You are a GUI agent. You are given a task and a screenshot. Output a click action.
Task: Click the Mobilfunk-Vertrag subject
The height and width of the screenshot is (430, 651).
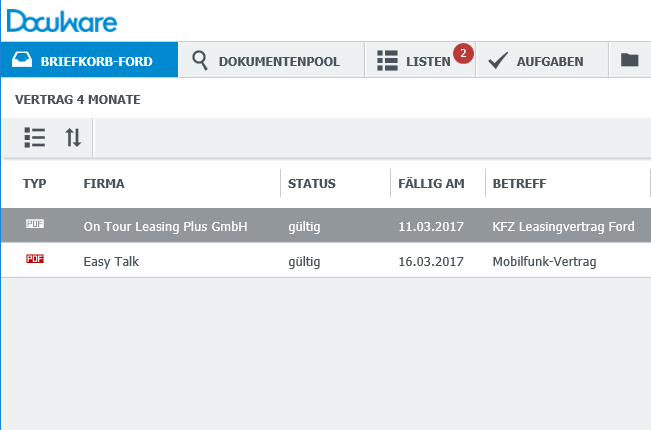tap(544, 261)
